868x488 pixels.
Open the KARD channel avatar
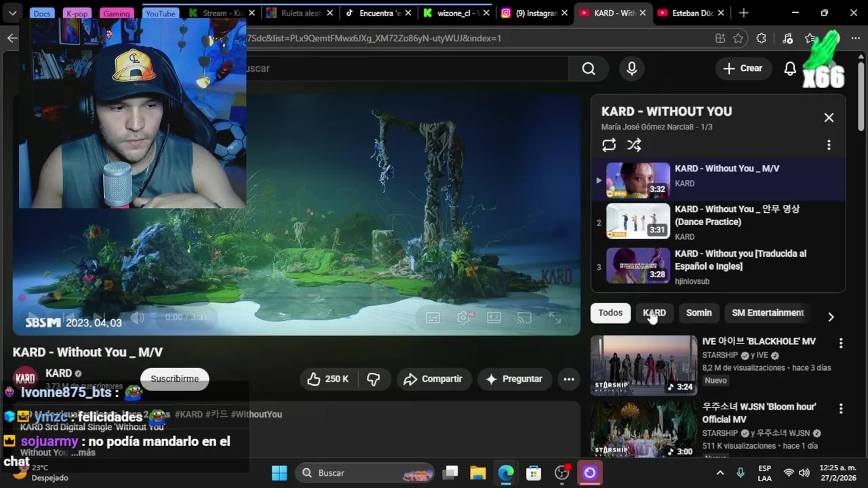click(26, 379)
